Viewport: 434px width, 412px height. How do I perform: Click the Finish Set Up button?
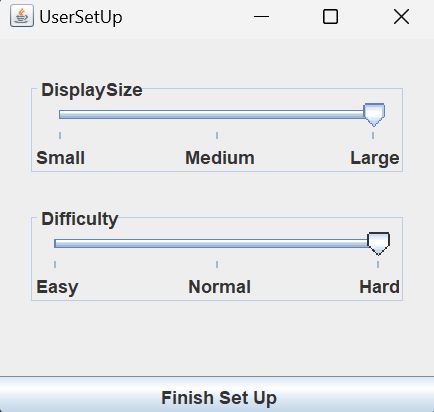[x=217, y=395]
